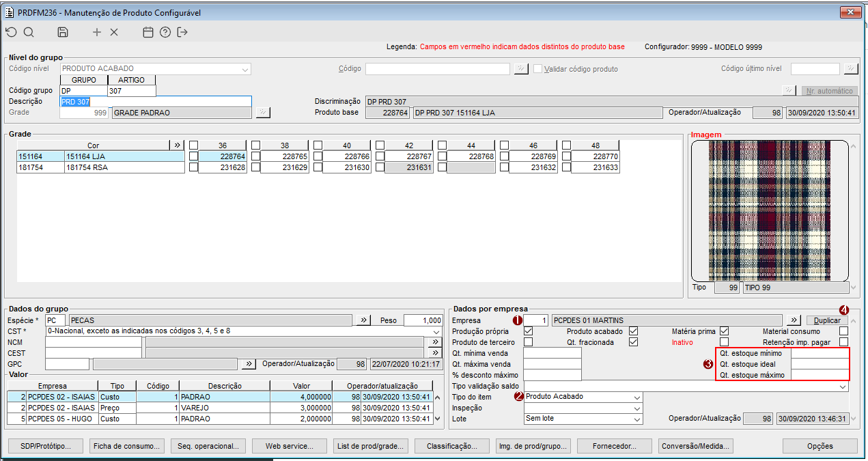Click the Duplicar button
Screen dimensions: 868x461
(x=827, y=320)
